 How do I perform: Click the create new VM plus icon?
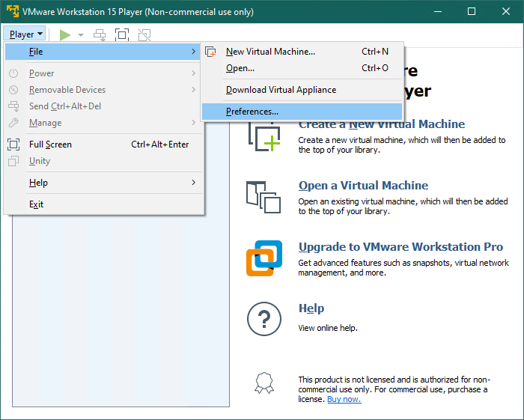tap(264, 136)
